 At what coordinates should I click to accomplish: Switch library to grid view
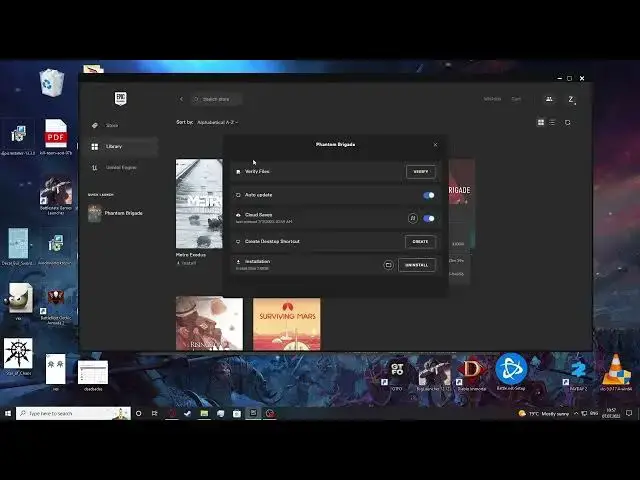pyautogui.click(x=541, y=122)
